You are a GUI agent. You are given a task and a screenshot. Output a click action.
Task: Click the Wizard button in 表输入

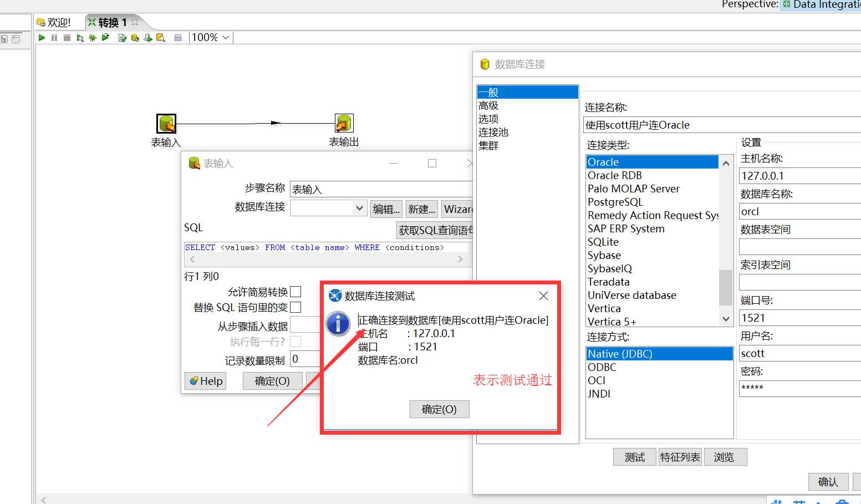[x=457, y=209]
